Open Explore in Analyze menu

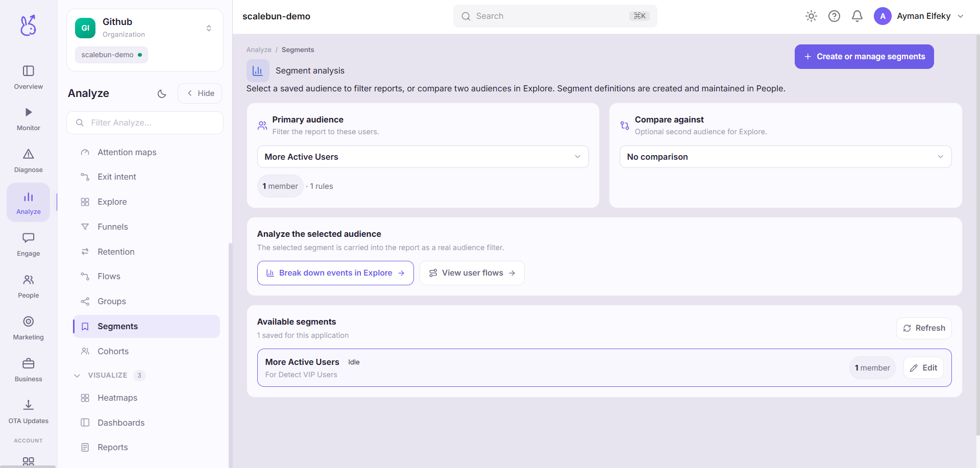146,202
